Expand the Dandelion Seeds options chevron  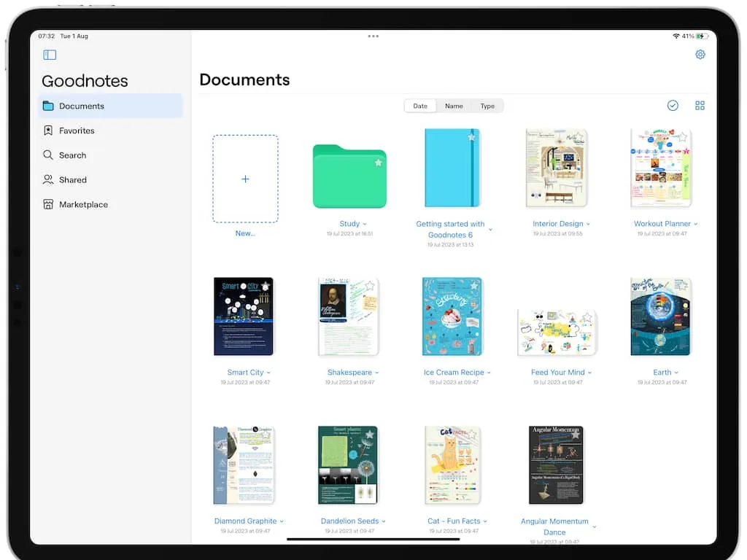coord(384,521)
